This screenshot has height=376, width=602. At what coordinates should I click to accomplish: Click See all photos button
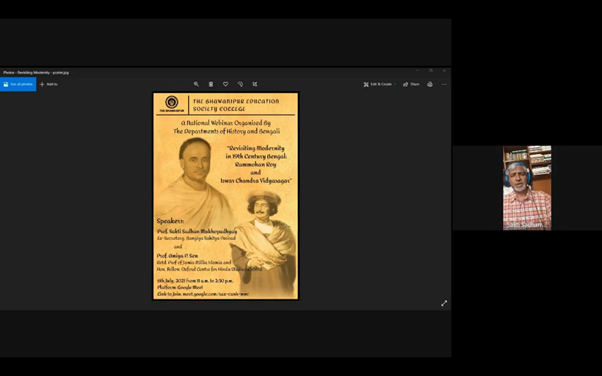(18, 84)
